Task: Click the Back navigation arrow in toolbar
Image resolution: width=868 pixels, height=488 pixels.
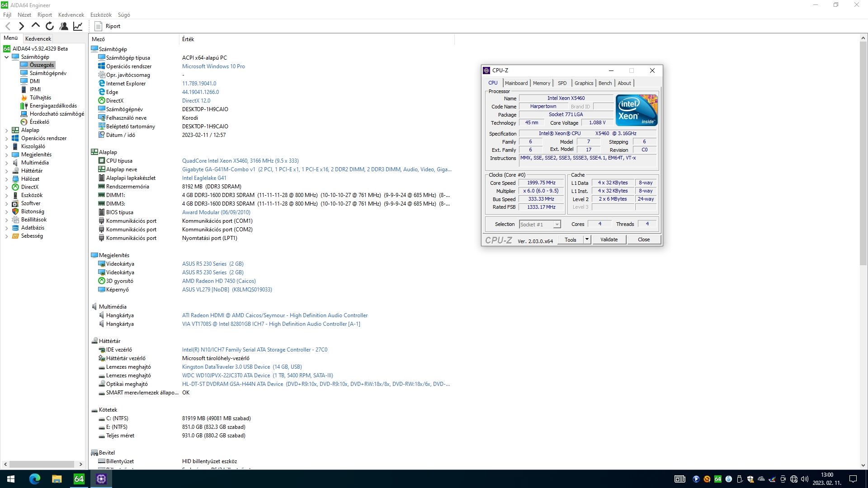Action: pos(8,26)
